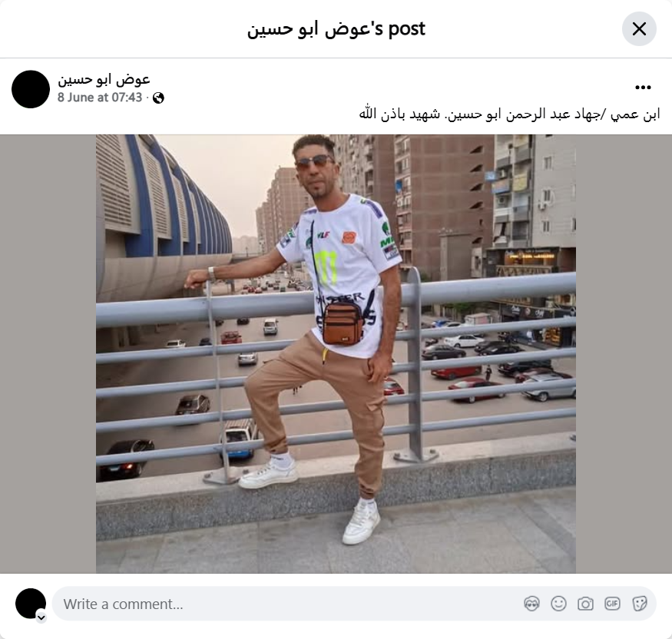This screenshot has width=672, height=639.
Task: Open the sticker picker in comment box
Action: [639, 604]
